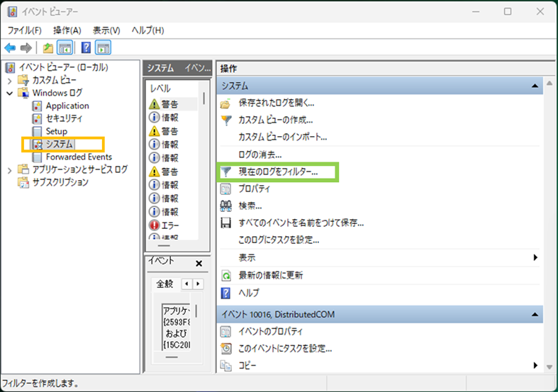Click the event list vertical scrollbar thumb

(x=204, y=99)
